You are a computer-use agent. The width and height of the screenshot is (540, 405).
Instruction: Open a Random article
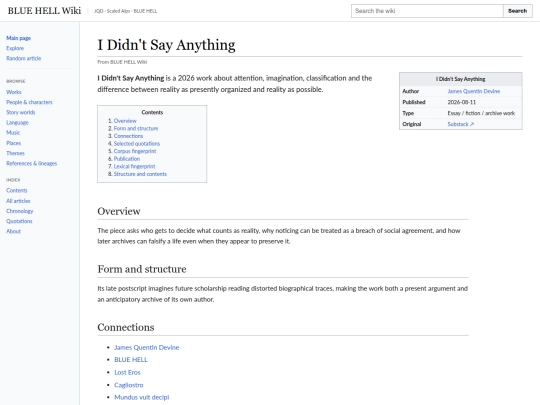tap(23, 59)
